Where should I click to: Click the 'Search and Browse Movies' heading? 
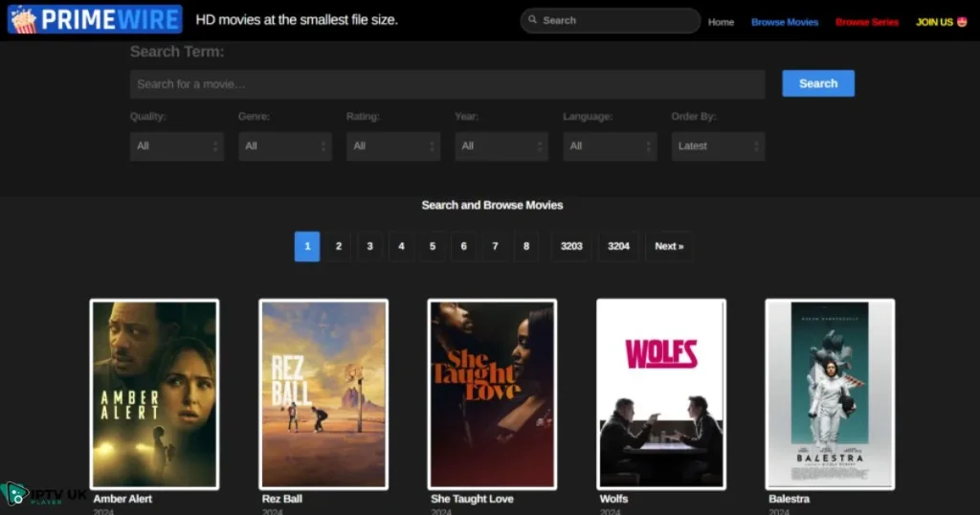point(492,205)
